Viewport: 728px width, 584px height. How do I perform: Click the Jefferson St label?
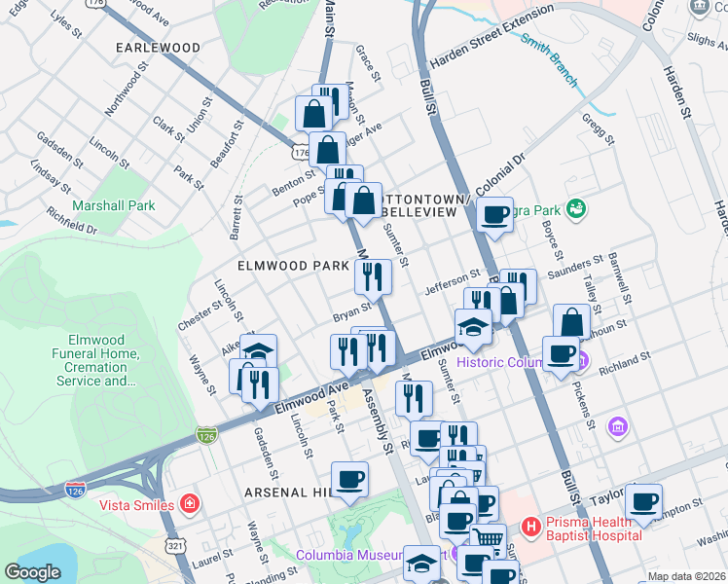453,281
